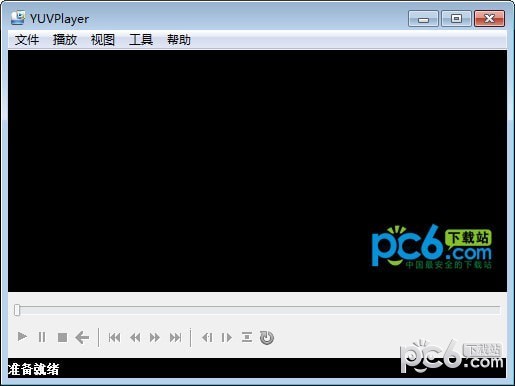The image size is (515, 386).
Task: Pause playback with the pause icon
Action: click(42, 337)
